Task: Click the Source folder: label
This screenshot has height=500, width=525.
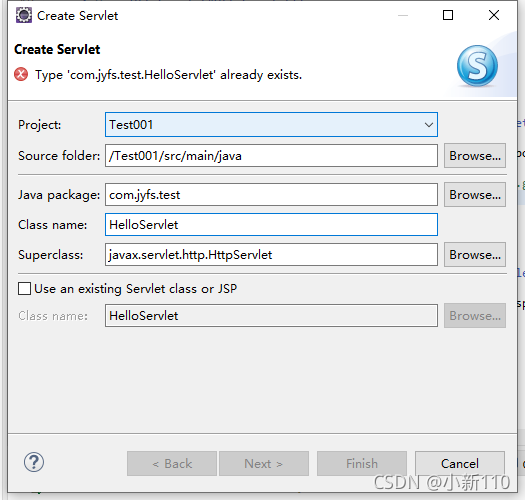Action: (59, 156)
